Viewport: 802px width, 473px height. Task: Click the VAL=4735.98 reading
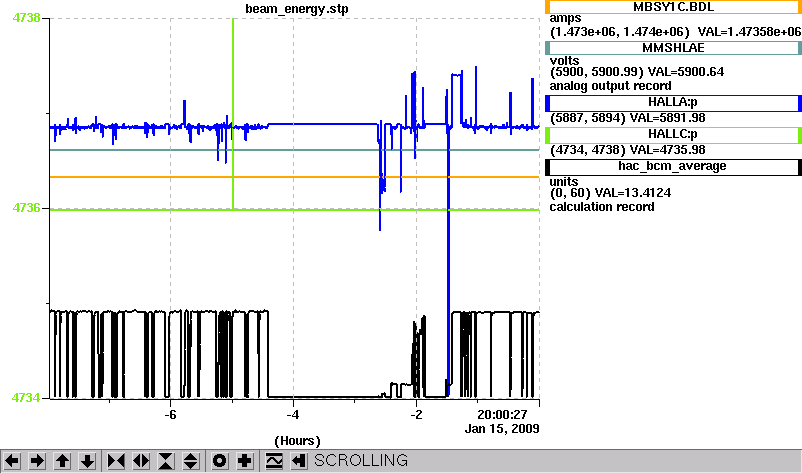coord(667,150)
